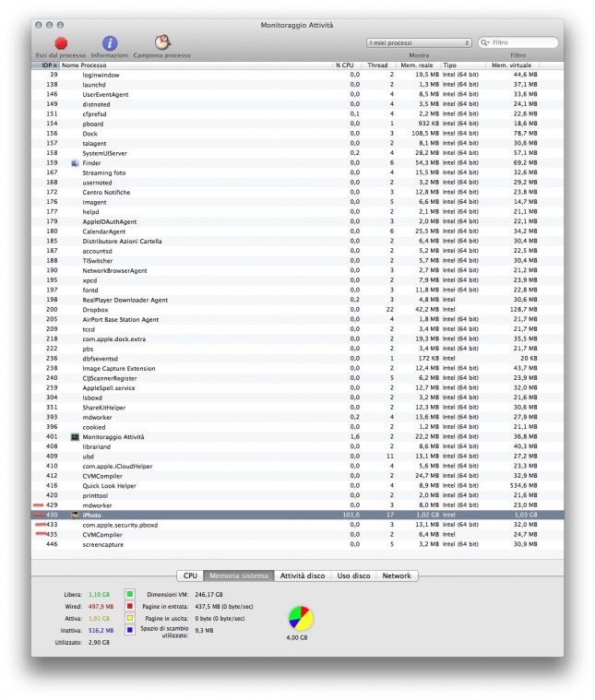595x700 pixels.
Task: Select the CIJScannerRegister process
Action: (x=297, y=378)
